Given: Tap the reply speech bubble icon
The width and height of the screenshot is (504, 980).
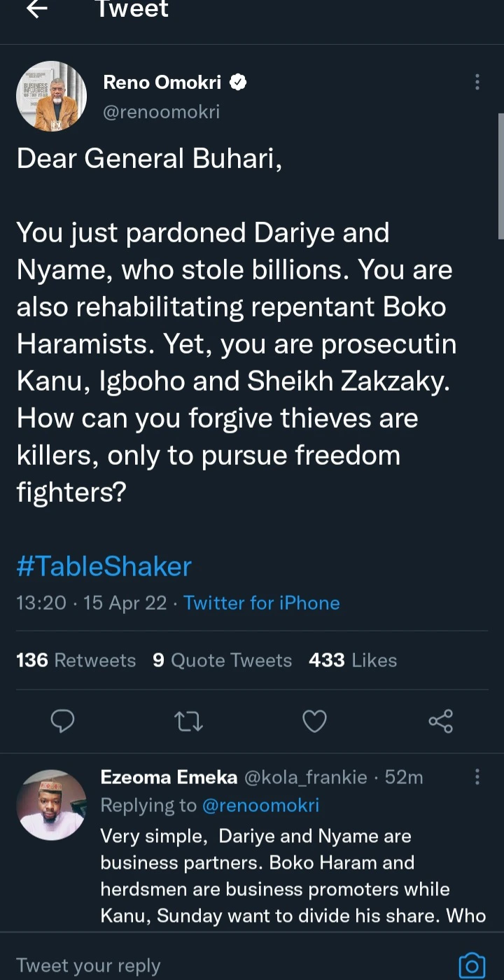Looking at the screenshot, I should [63, 721].
